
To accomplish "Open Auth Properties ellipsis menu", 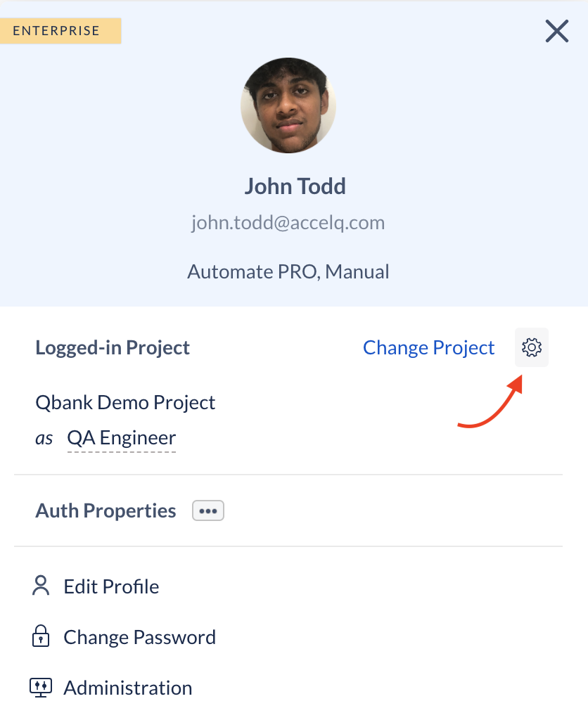I will pyautogui.click(x=208, y=510).
